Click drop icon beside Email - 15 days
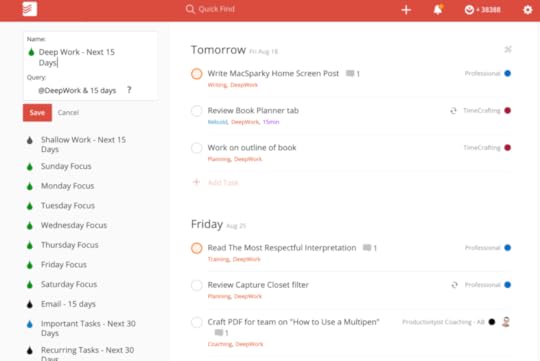Image resolution: width=540 pixels, height=361 pixels. pyautogui.click(x=30, y=305)
